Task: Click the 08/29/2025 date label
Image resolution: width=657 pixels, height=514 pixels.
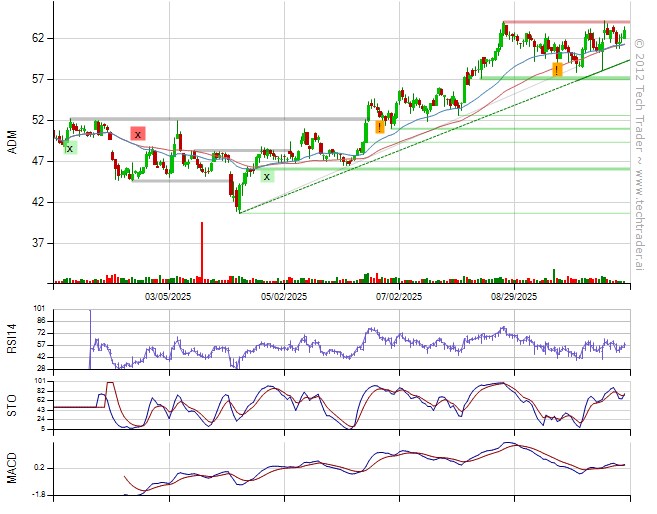Action: coord(514,296)
